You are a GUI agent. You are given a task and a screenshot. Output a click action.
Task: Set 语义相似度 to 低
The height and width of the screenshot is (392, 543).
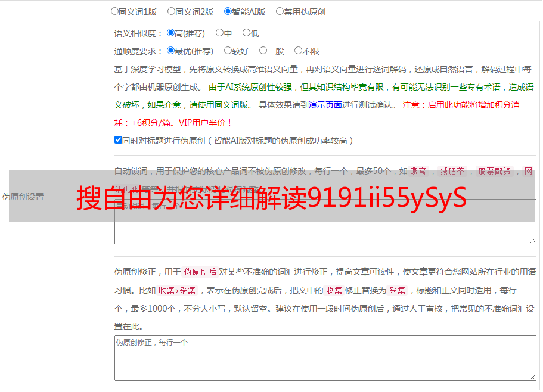point(246,33)
